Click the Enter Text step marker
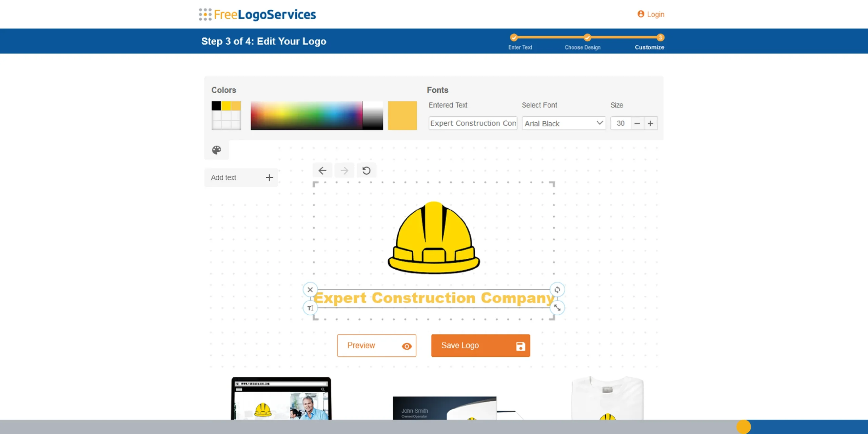 pyautogui.click(x=514, y=37)
